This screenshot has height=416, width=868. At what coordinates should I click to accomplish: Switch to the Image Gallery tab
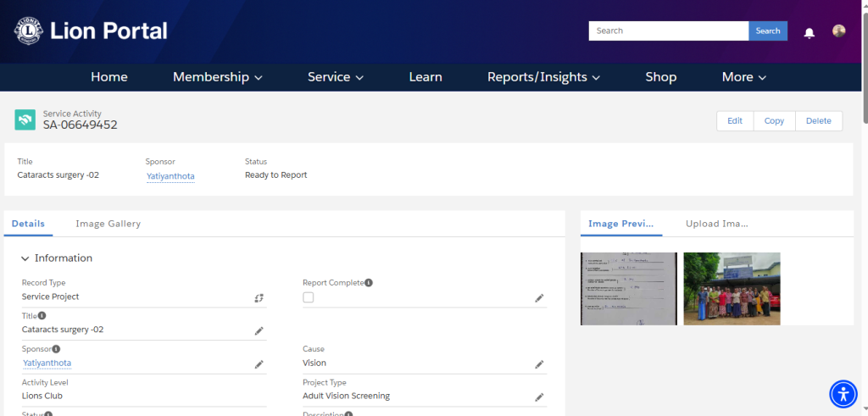pyautogui.click(x=108, y=224)
